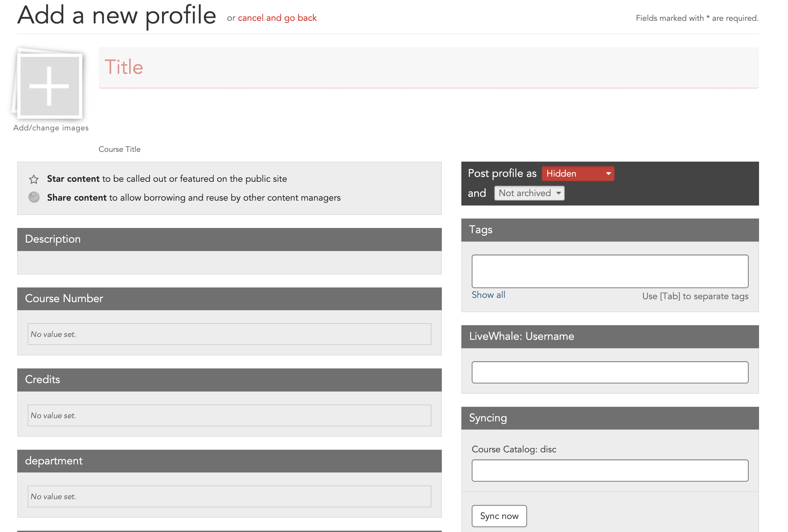Click the Credits value field
Image resolution: width=788 pixels, height=532 pixels.
click(x=229, y=416)
